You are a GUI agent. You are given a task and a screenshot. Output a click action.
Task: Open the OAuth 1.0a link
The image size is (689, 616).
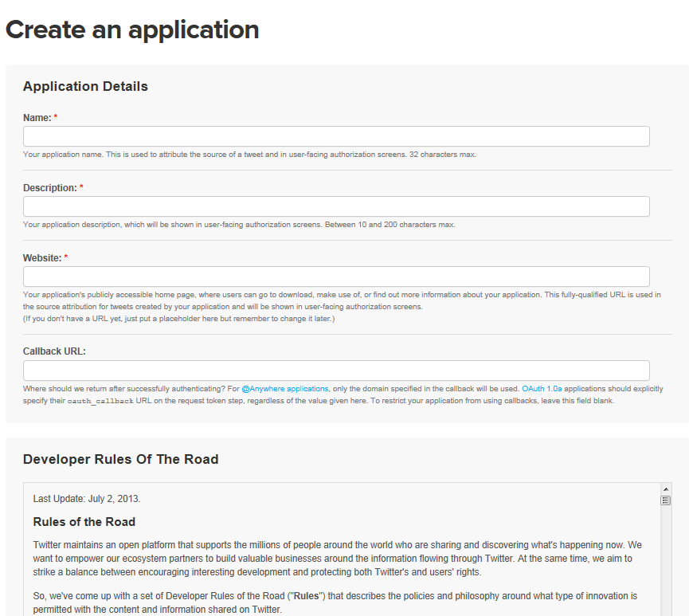tap(542, 389)
